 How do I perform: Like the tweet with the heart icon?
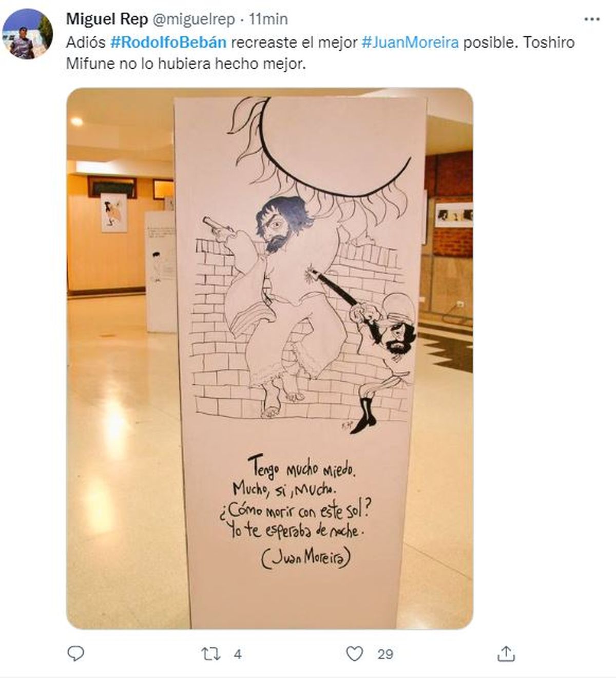pos(354,654)
